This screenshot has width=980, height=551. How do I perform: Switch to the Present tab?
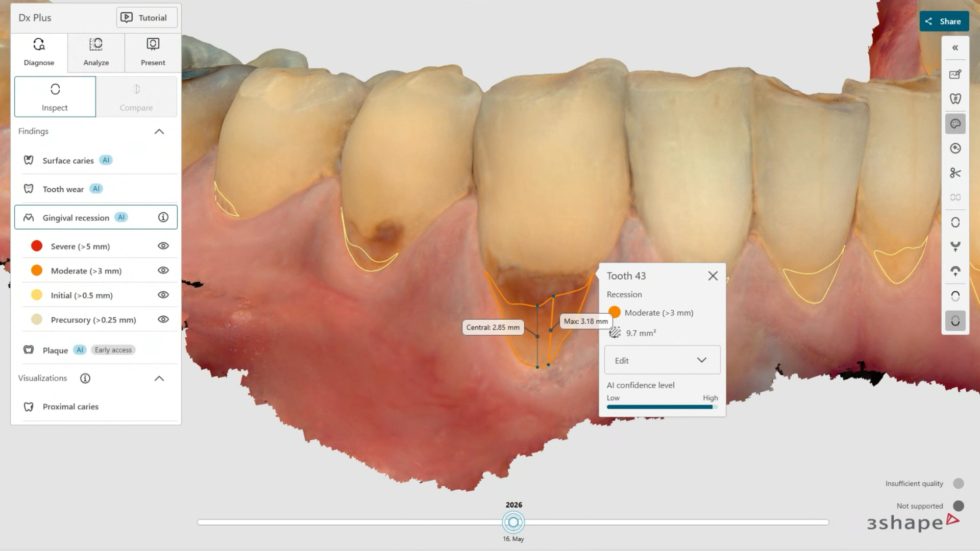point(153,52)
